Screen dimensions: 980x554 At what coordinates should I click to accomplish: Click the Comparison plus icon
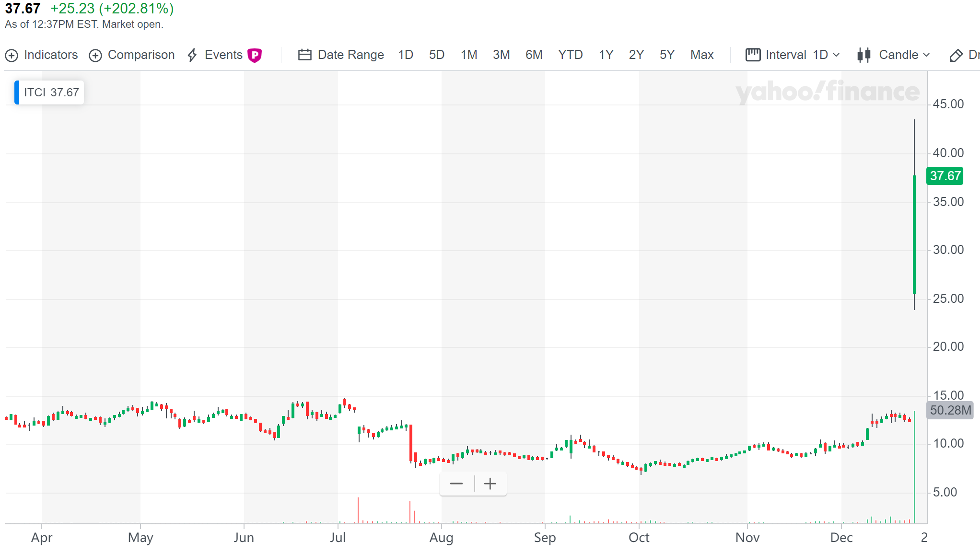pyautogui.click(x=95, y=56)
